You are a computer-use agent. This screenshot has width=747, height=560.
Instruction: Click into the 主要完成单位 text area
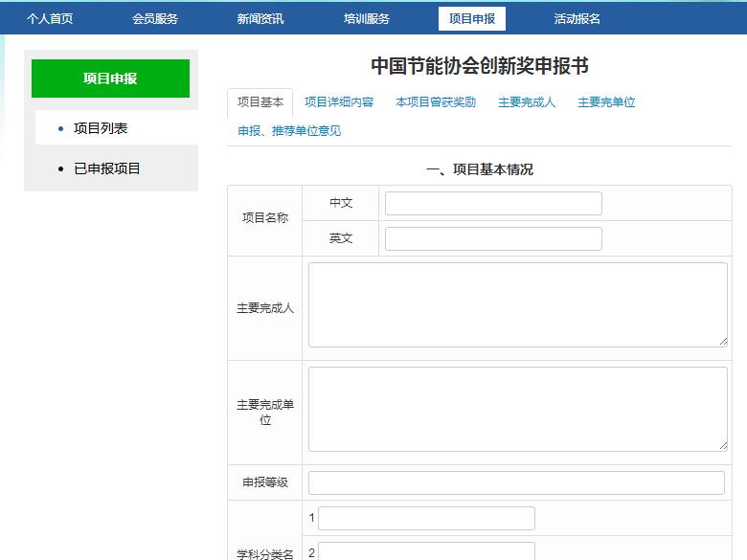[518, 409]
